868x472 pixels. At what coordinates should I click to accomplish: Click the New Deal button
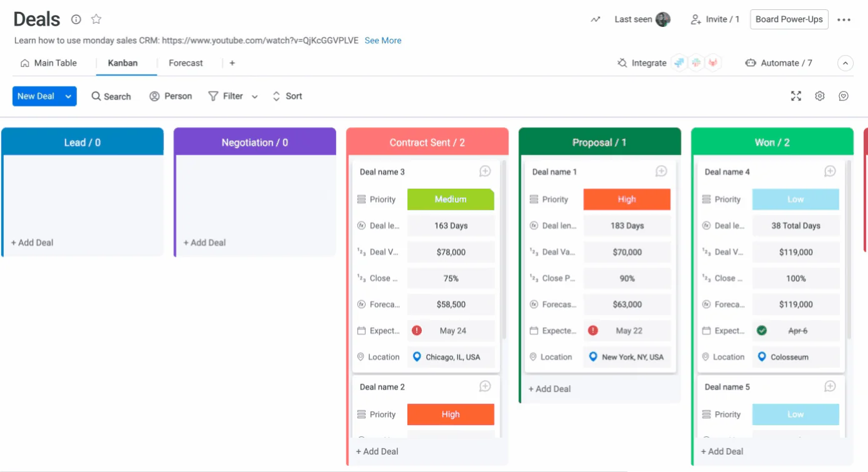[36, 96]
